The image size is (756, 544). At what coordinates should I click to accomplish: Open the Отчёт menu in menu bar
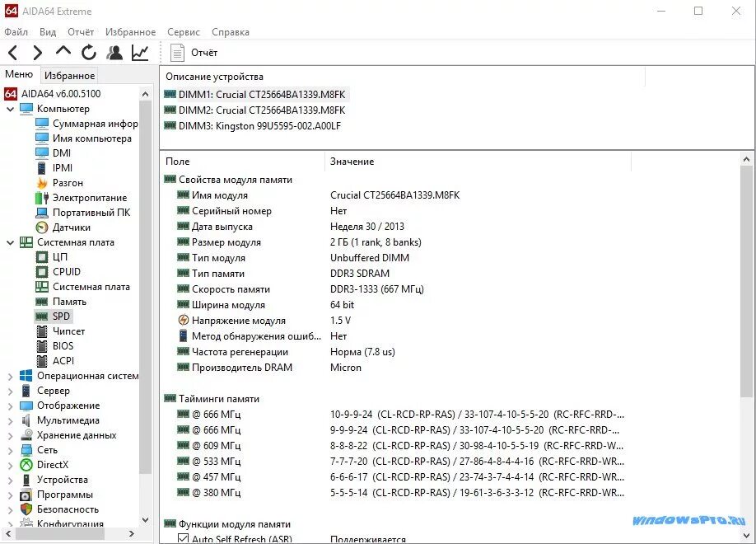81,32
